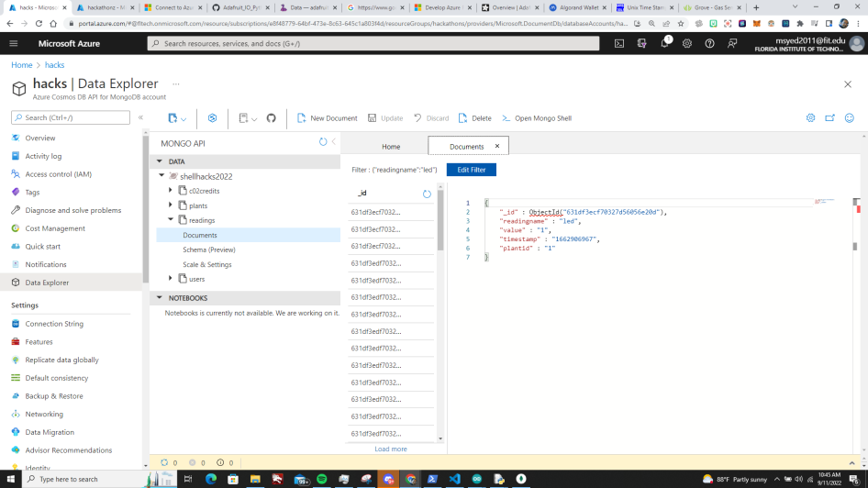Image resolution: width=868 pixels, height=488 pixels.
Task: Click the GitHub icon in toolbar
Action: coord(272,117)
